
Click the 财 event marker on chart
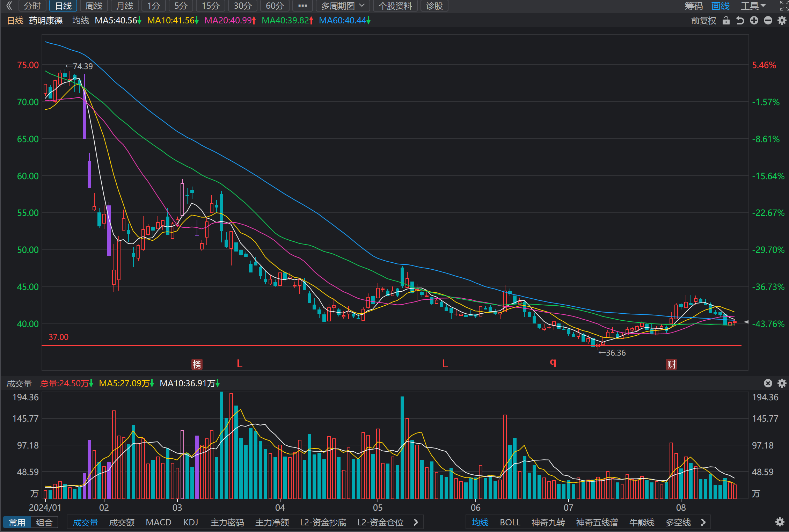pos(671,364)
